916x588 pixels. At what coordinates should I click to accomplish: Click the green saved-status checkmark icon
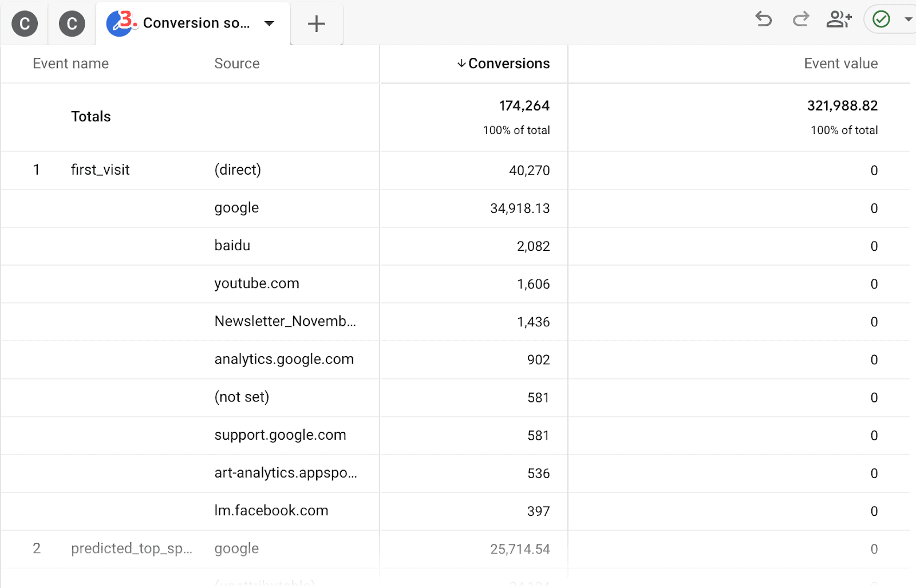[x=880, y=19]
